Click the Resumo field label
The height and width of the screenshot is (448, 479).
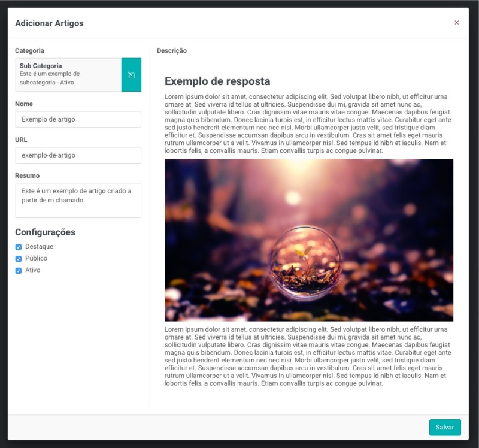(x=27, y=175)
